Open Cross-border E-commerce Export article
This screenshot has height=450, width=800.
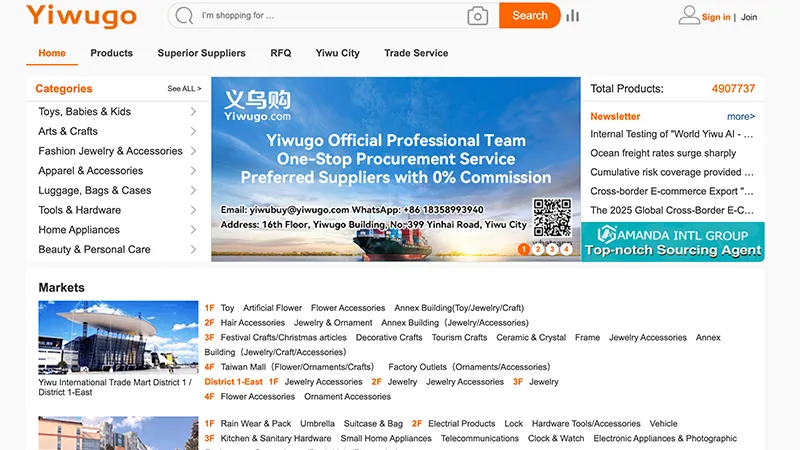click(672, 191)
